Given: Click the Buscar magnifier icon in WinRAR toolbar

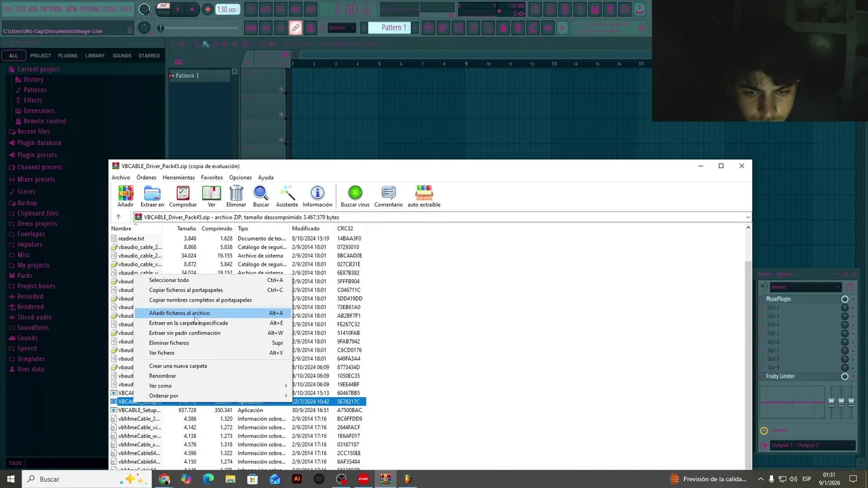Looking at the screenshot, I should click(x=261, y=196).
